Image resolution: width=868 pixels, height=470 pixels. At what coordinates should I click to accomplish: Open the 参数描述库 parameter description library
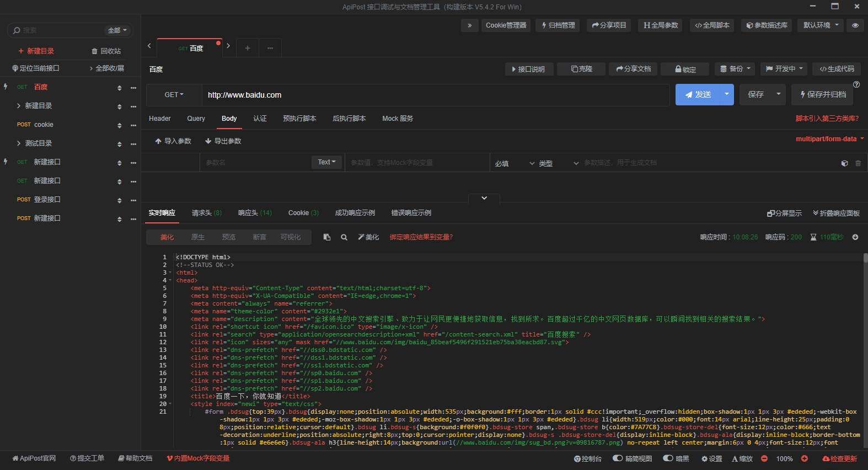(x=767, y=25)
